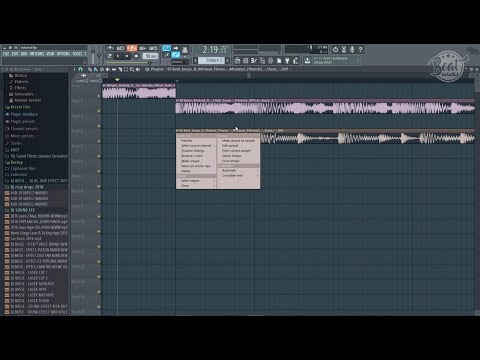This screenshot has height=360, width=480.
Task: Select playlist playback speaker tool icon
Action: (138, 69)
